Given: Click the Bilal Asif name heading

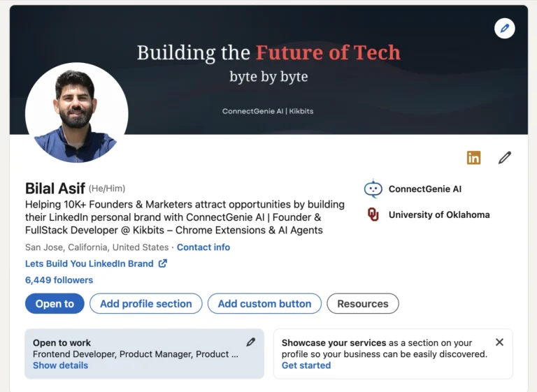Looking at the screenshot, I should [x=55, y=188].
